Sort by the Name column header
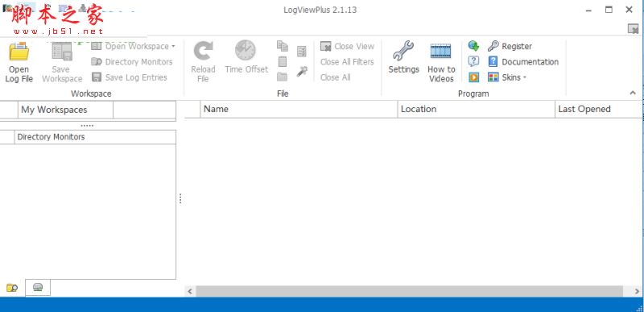The image size is (644, 312). pos(299,109)
